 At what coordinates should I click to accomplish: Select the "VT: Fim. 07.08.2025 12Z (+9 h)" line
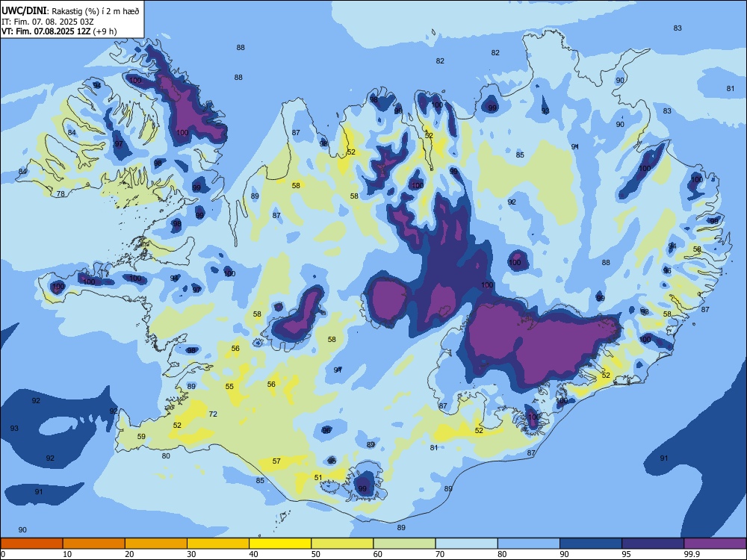(59, 31)
